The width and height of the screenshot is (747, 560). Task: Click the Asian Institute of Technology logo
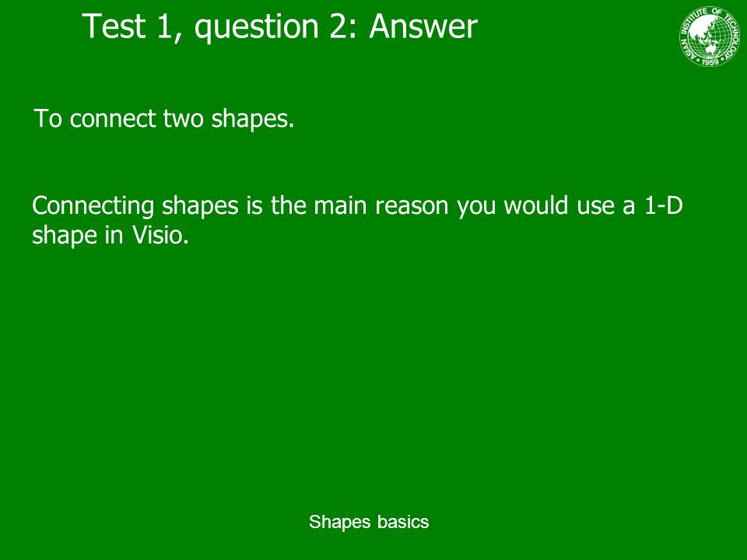(710, 37)
